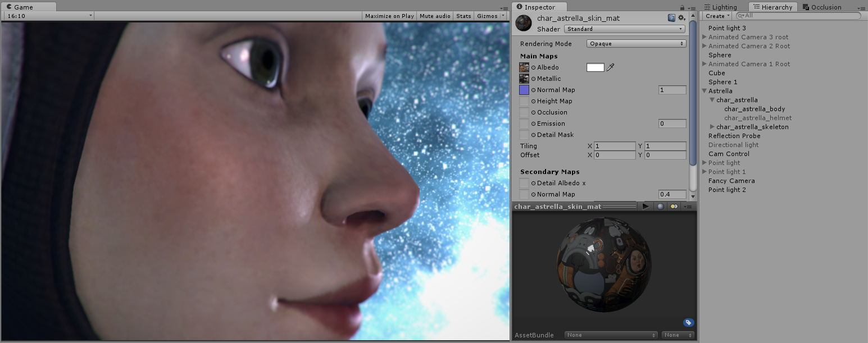
Task: Click the Inspector vertical scrollbar
Action: (x=693, y=93)
